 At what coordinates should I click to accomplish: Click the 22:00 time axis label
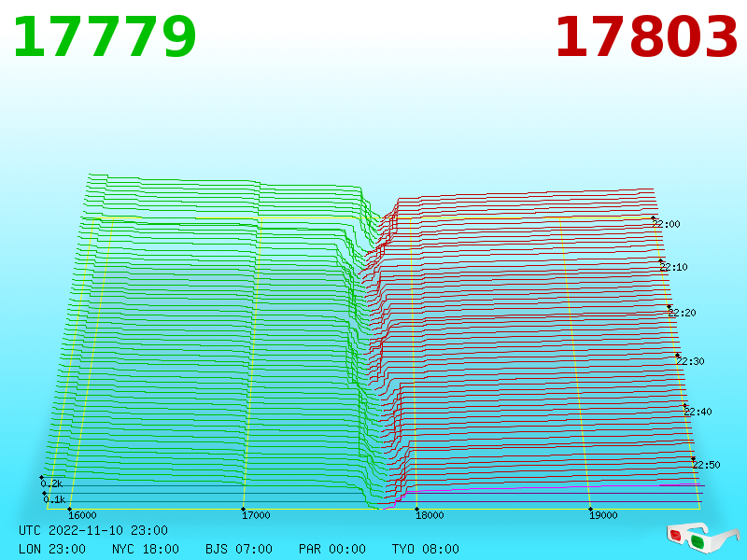[666, 224]
